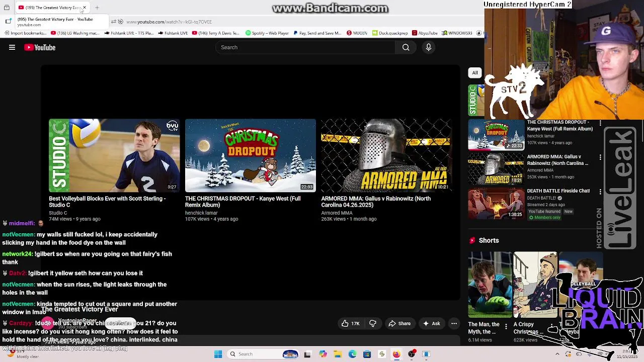Open Terry A Davis bookmark
Image resolution: width=644 pixels, height=362 pixels.
[x=216, y=33]
